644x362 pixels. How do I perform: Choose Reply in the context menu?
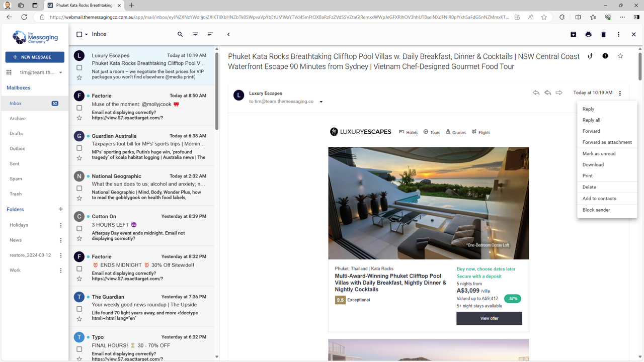coord(607,109)
